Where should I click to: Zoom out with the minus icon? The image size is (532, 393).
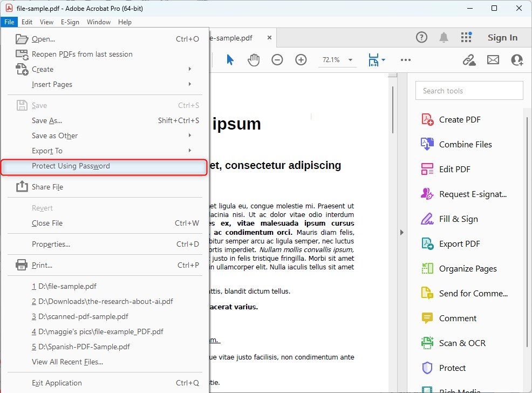coord(277,60)
